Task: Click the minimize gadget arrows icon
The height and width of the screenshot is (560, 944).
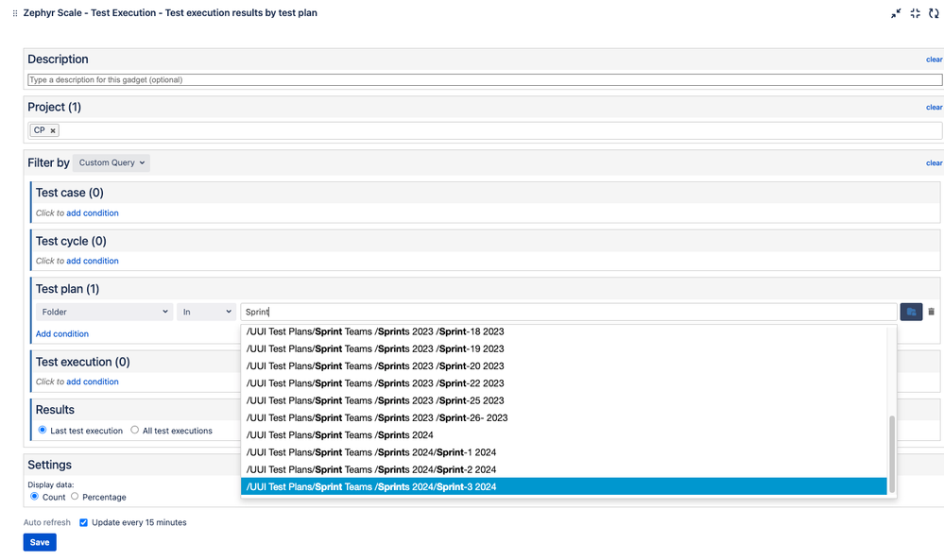Action: pyautogui.click(x=896, y=13)
